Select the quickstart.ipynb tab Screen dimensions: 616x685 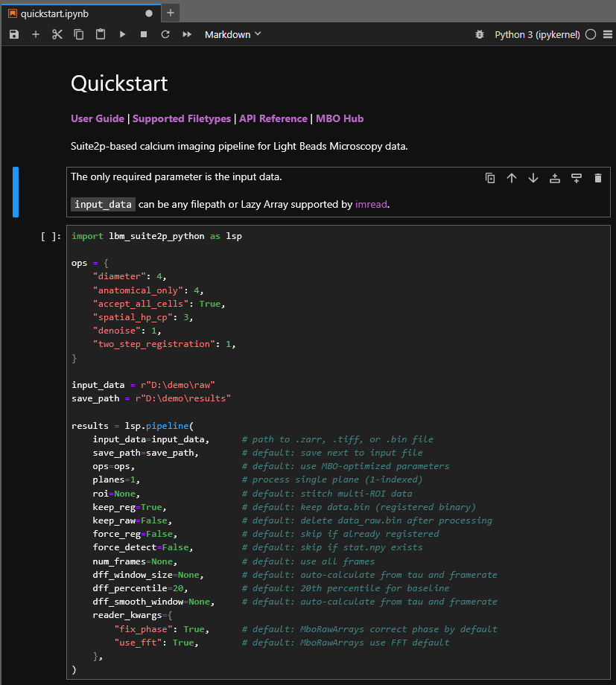[x=52, y=13]
